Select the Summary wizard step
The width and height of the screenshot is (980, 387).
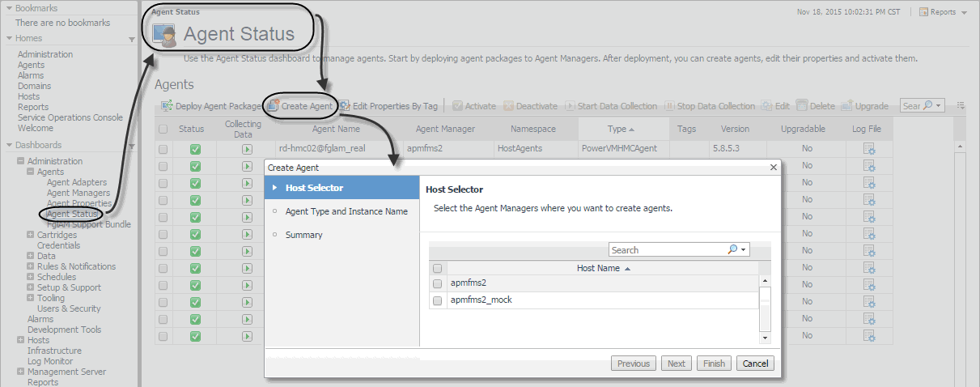(303, 235)
